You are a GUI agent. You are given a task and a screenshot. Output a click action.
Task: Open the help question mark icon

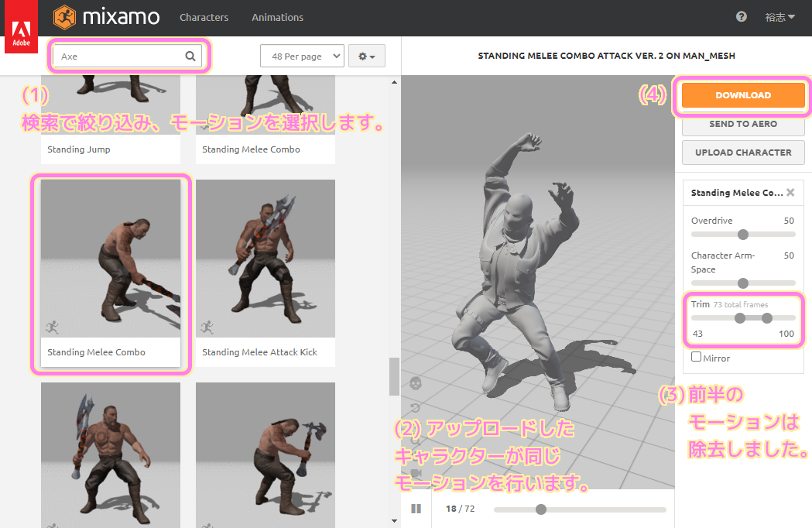click(741, 16)
